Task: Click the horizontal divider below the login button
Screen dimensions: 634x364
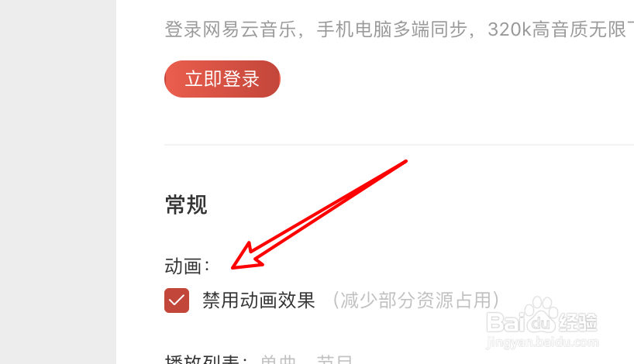Action: tap(399, 144)
